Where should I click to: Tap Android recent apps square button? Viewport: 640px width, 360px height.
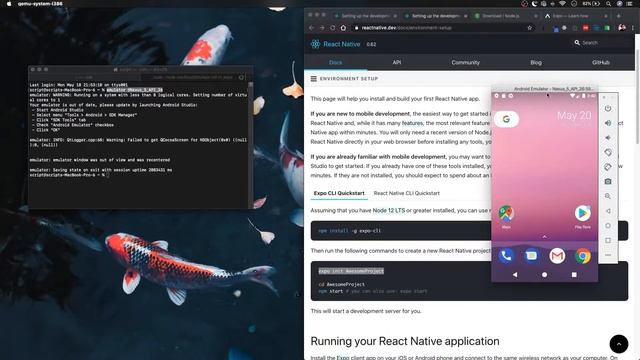[x=574, y=275]
